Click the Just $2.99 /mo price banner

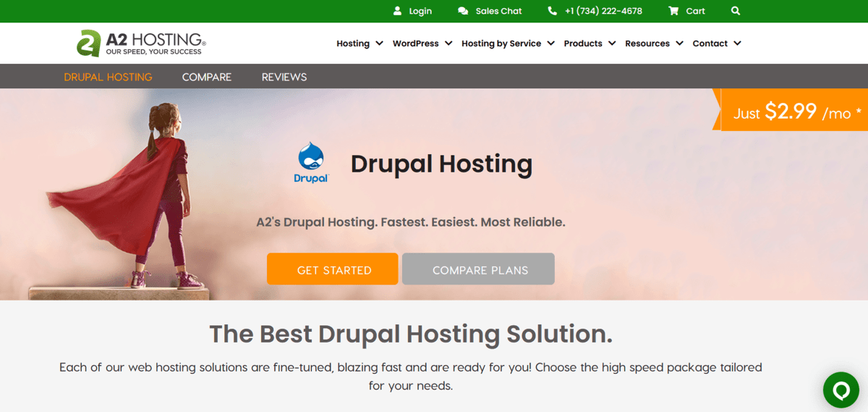(790, 110)
